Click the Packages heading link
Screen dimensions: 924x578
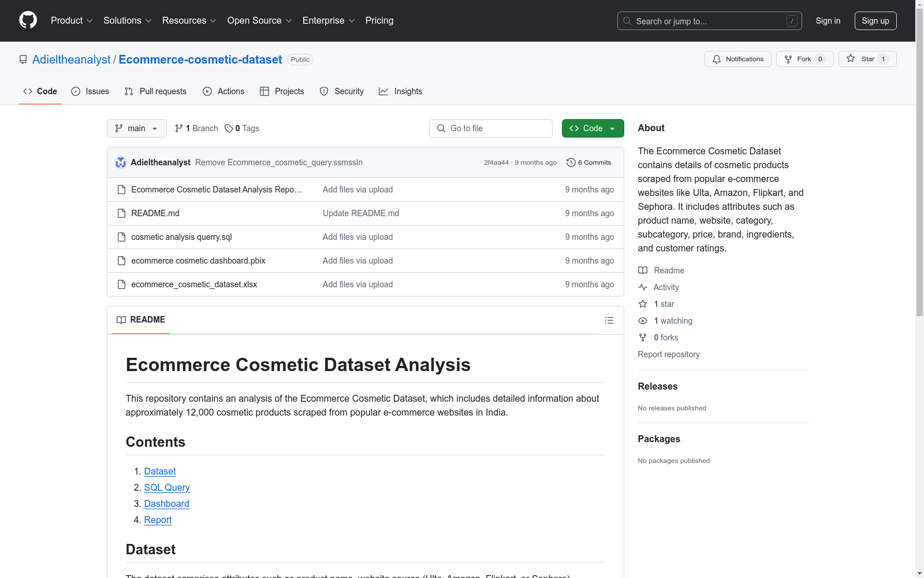(x=659, y=439)
